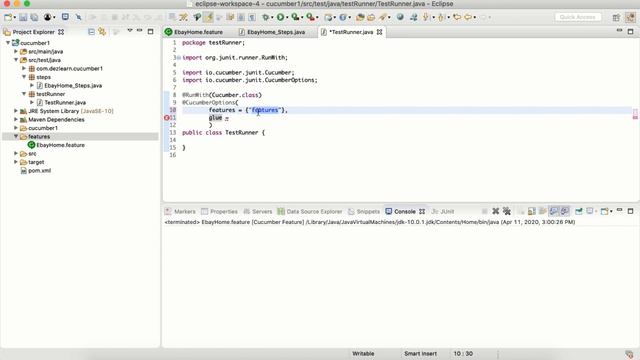Expand JRE System Library node
The image size is (640, 360).
(16, 111)
